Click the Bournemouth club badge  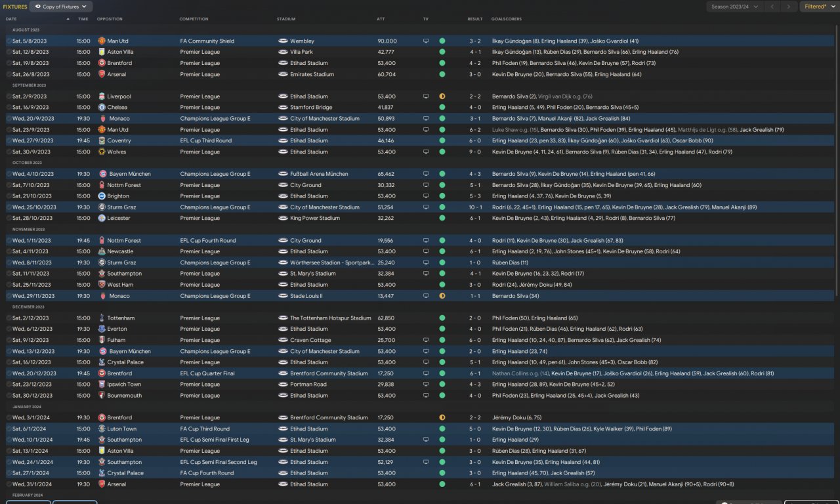[x=102, y=396]
